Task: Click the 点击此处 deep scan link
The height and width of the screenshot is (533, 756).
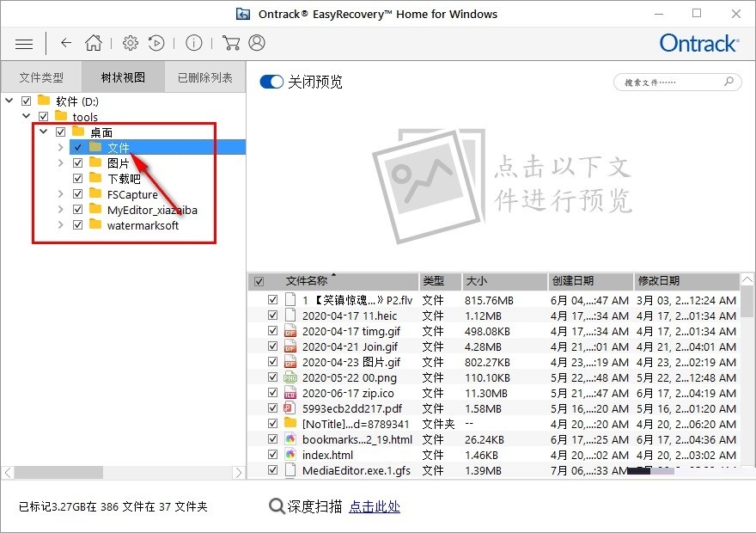Action: (374, 506)
